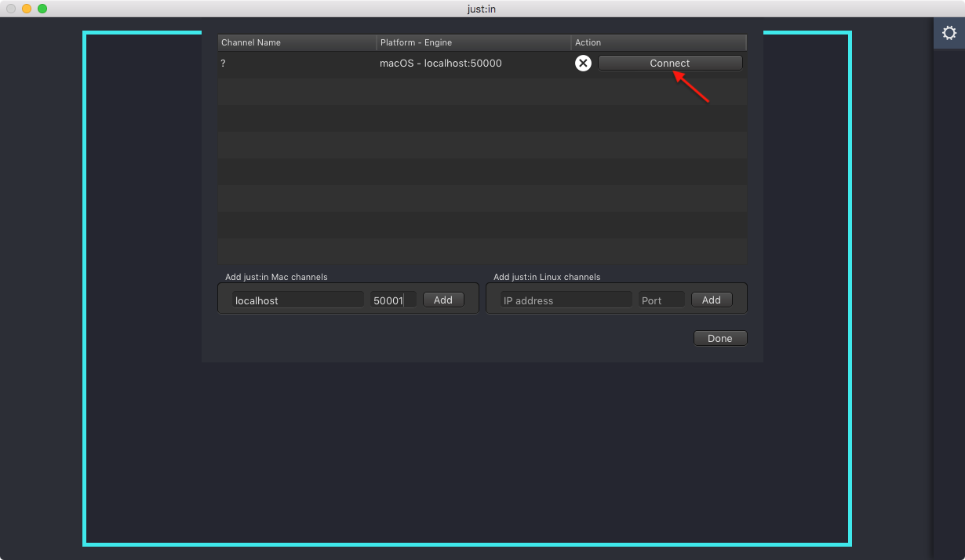Edit the Mac port field showing 50001
965x560 pixels.
click(x=393, y=300)
